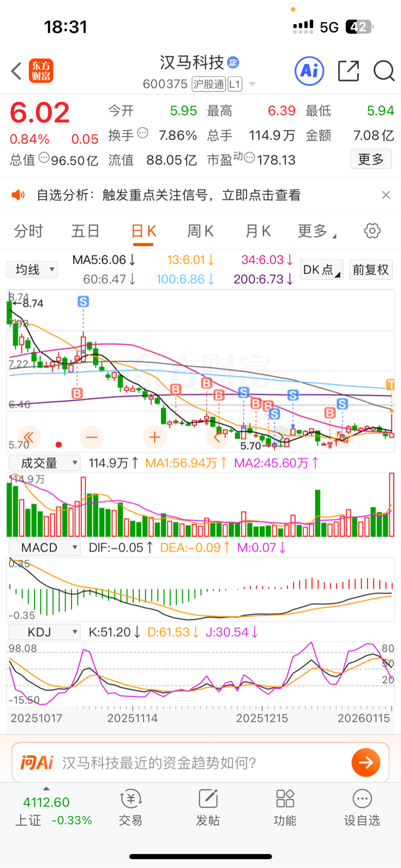Select the 日K tab
Viewport: 401px width, 868px height.
144,231
